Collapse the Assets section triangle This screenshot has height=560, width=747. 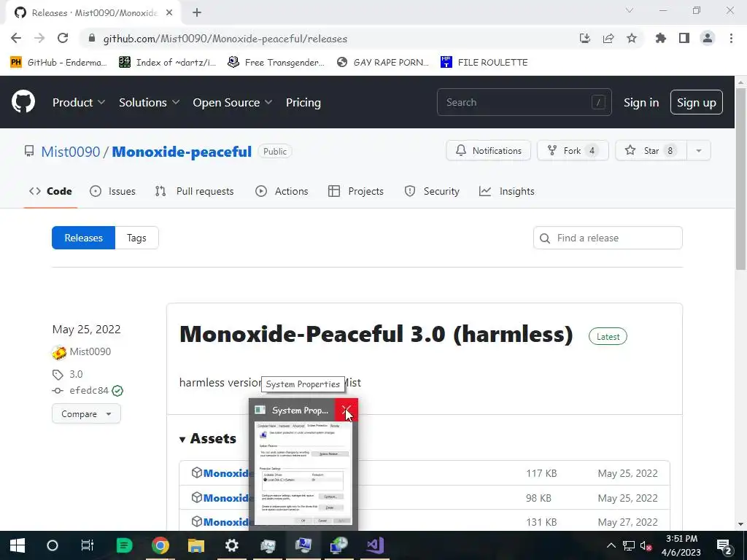click(x=182, y=439)
